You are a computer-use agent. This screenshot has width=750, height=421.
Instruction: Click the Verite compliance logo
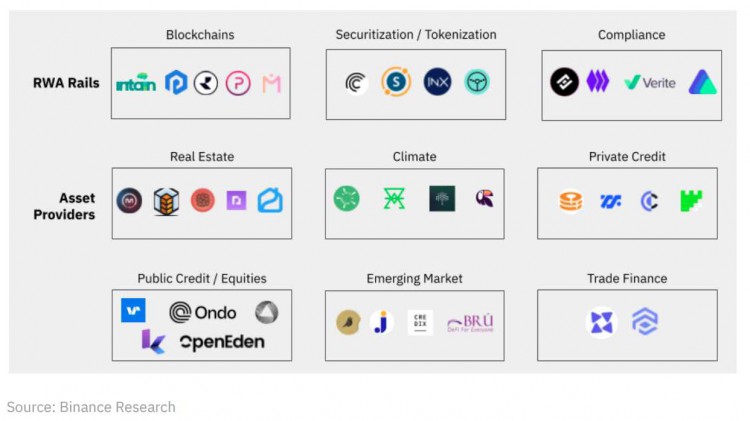point(649,82)
